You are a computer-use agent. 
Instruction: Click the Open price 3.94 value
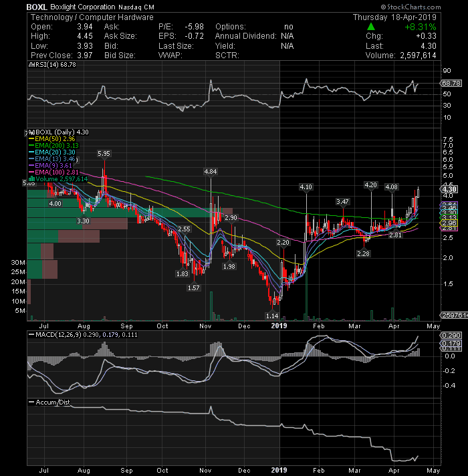click(85, 27)
